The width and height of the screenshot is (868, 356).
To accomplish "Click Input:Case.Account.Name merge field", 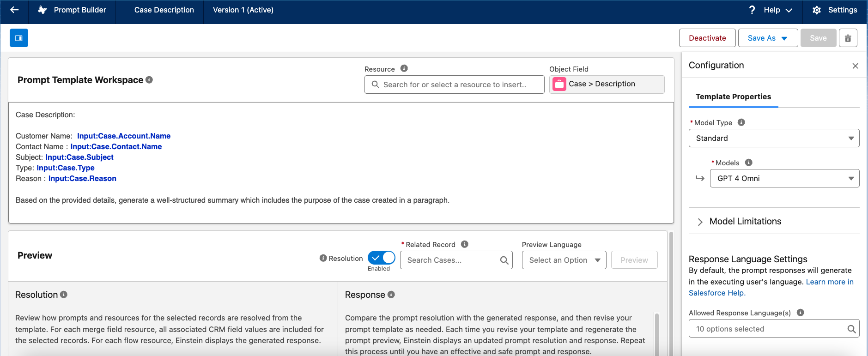I will click(x=124, y=136).
